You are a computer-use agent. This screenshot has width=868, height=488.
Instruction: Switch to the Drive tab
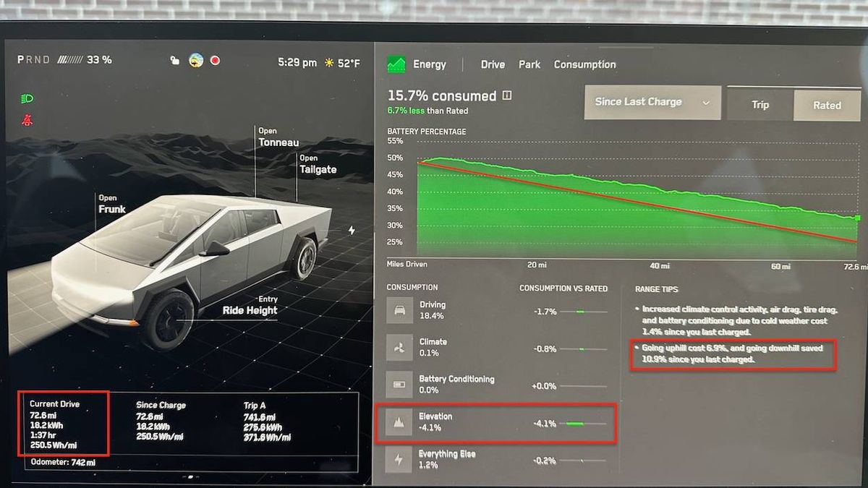coord(493,64)
